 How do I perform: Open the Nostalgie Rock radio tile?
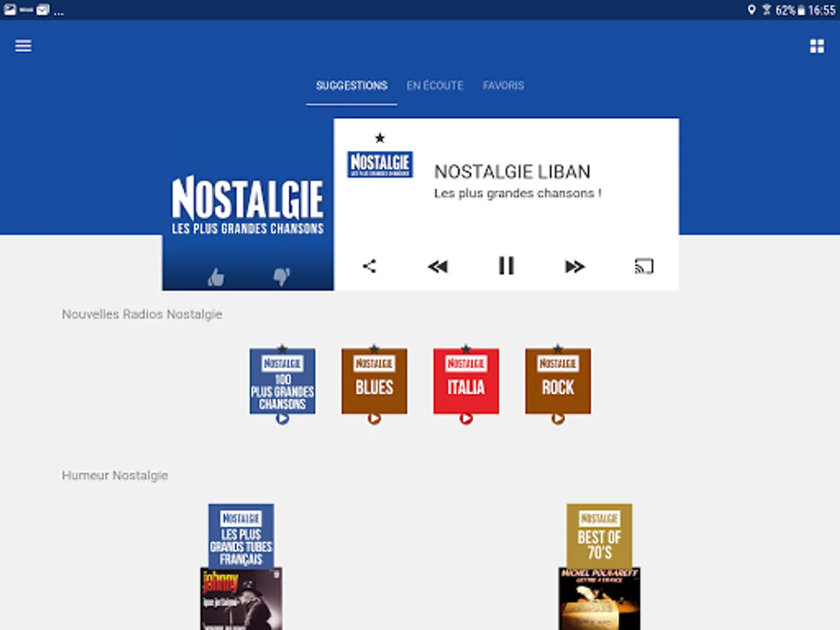[558, 381]
